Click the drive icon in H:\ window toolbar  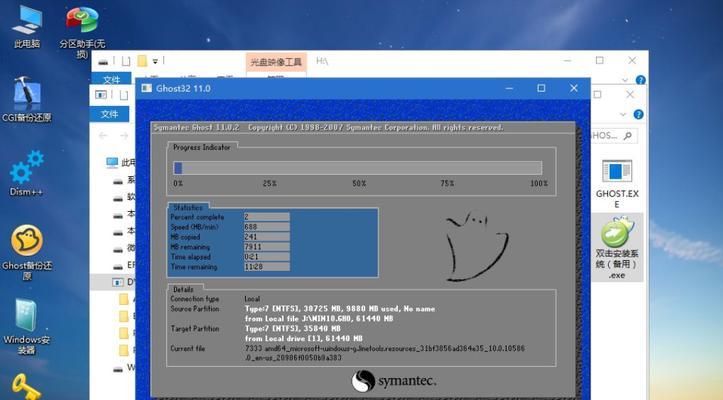click(103, 61)
